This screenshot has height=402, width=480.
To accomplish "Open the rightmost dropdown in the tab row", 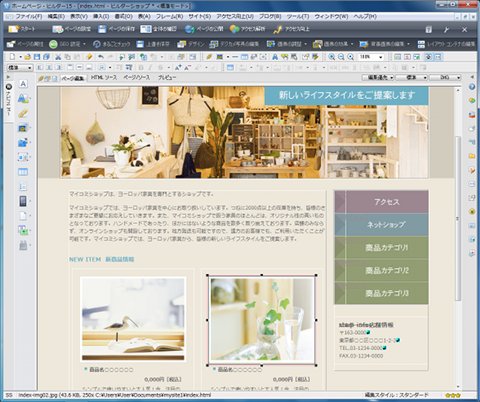I will (445, 78).
